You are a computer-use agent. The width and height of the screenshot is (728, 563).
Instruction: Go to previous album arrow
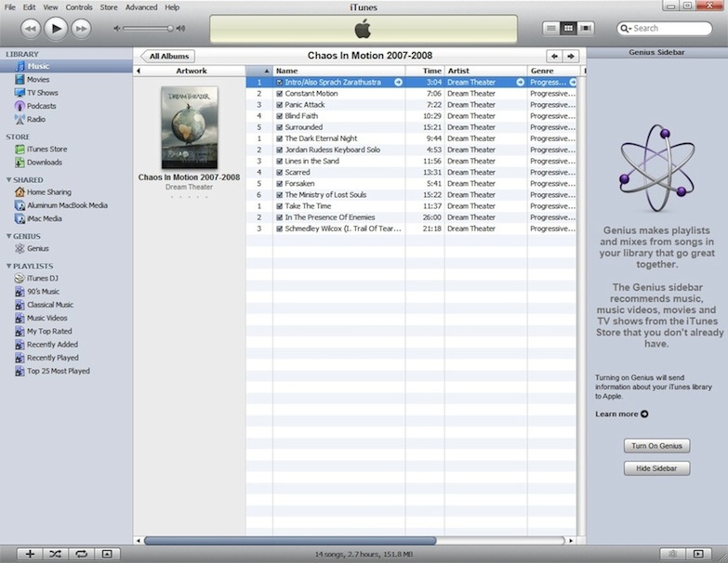click(x=554, y=56)
